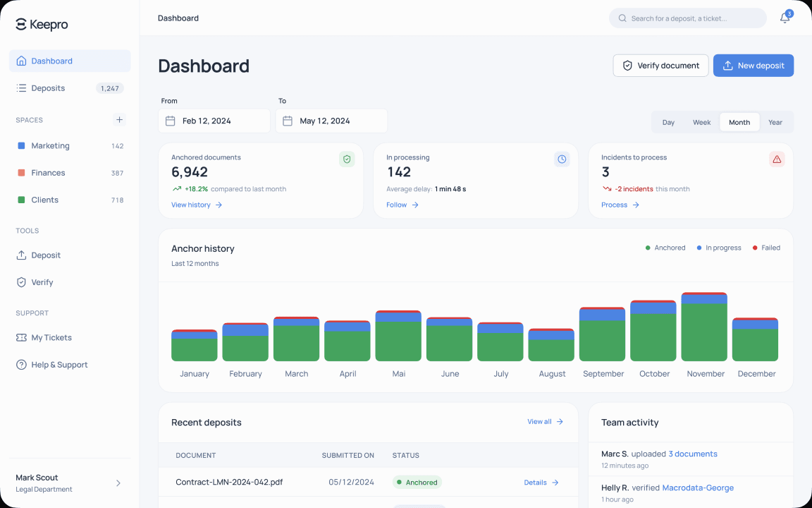Click the November bar in Anchor history

(x=704, y=327)
